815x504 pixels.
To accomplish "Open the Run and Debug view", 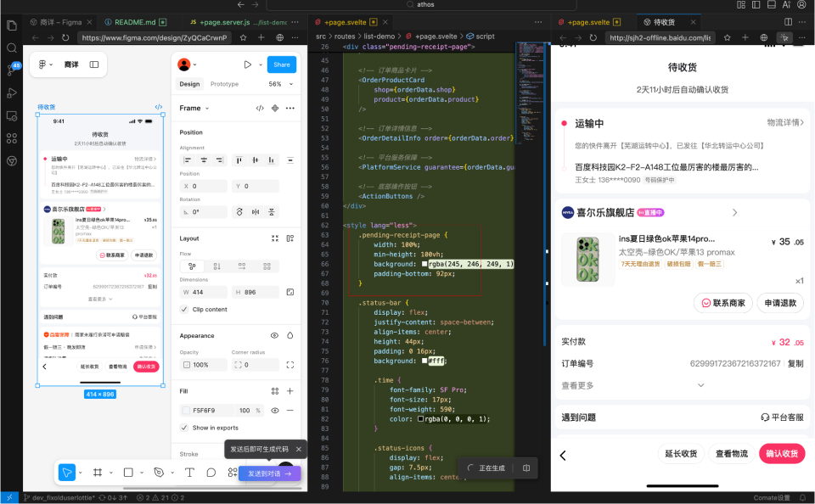I will click(x=11, y=93).
